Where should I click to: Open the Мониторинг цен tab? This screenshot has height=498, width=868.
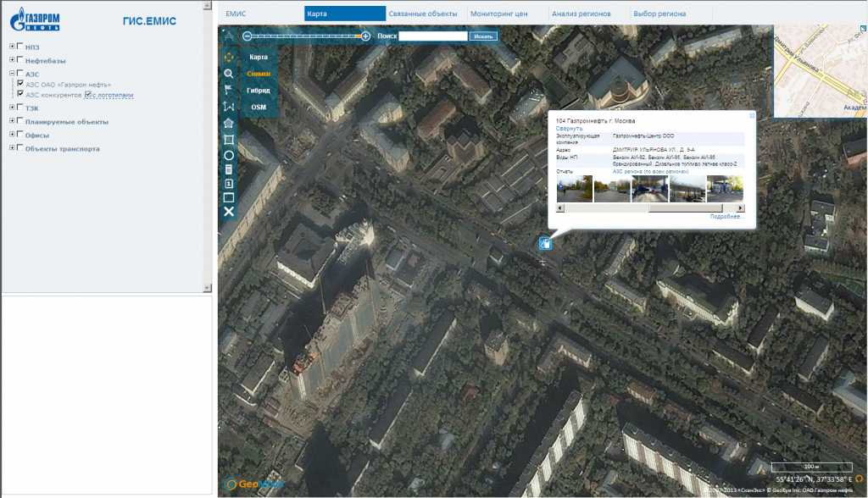[x=500, y=14]
